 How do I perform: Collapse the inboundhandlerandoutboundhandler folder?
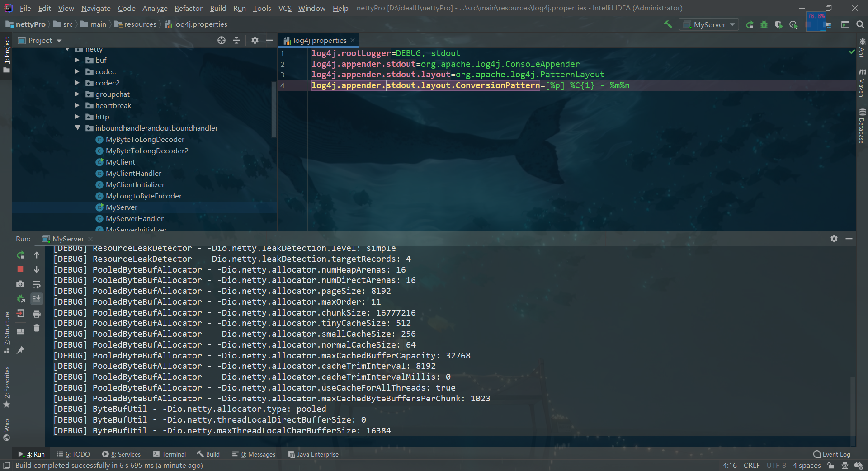[x=77, y=128]
